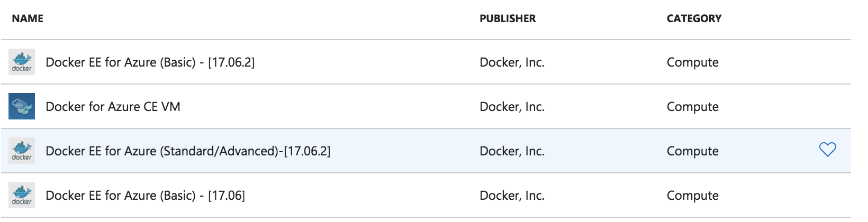Sort list by CATEGORY column header

(694, 18)
